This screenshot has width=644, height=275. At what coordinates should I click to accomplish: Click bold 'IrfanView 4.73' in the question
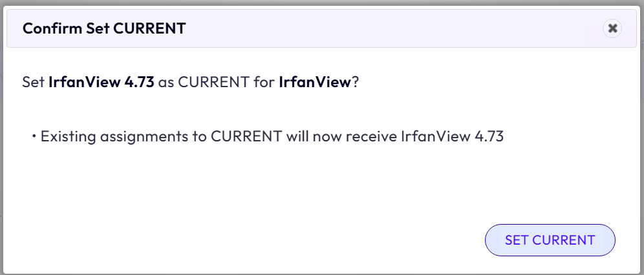(102, 82)
